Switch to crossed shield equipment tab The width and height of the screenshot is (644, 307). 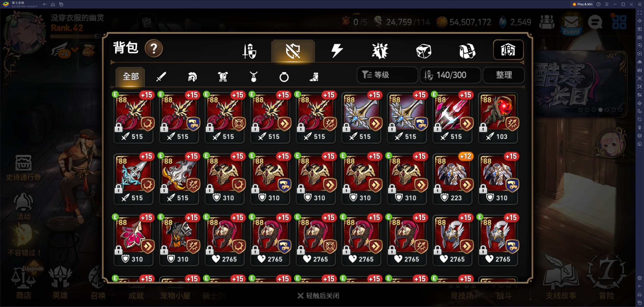tap(293, 51)
